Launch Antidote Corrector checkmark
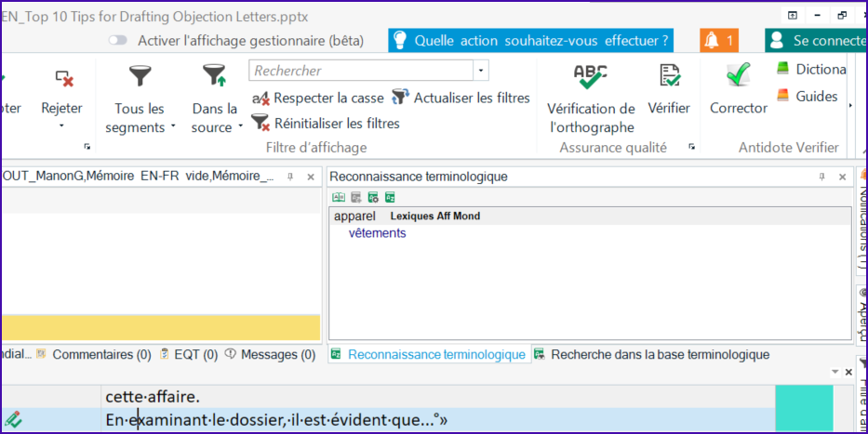 click(739, 76)
